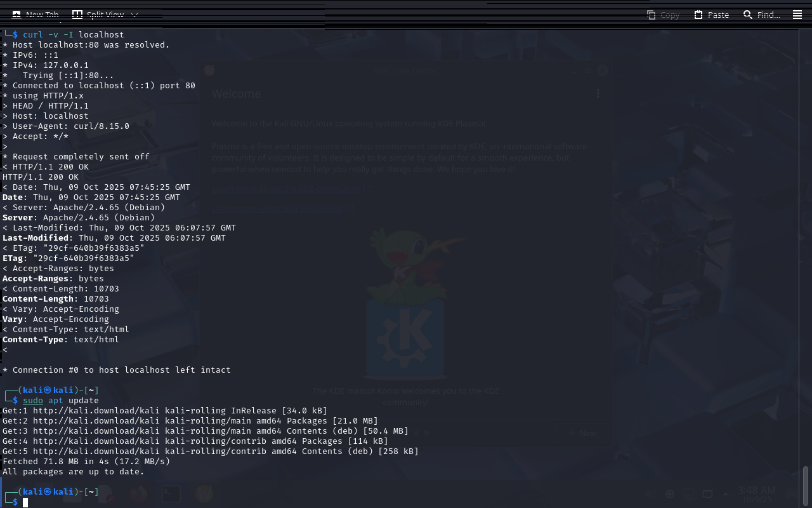Open the Find search tool
Image resolution: width=812 pixels, height=508 pixels.
click(761, 15)
